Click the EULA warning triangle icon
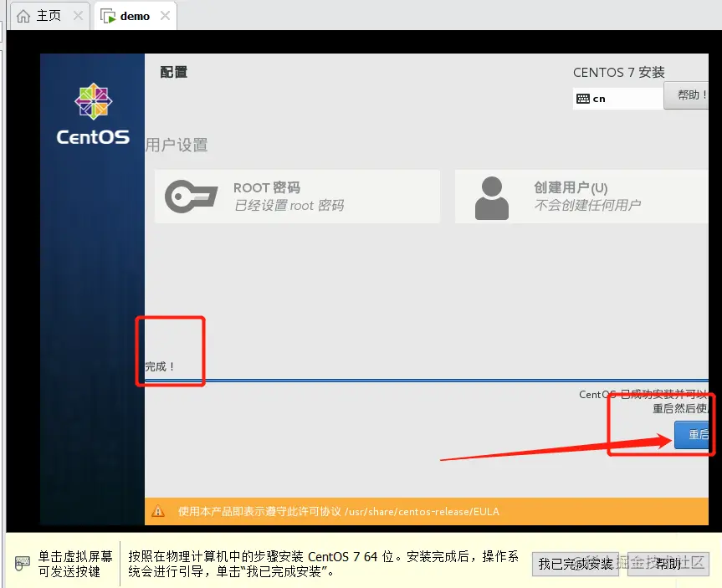 point(158,511)
